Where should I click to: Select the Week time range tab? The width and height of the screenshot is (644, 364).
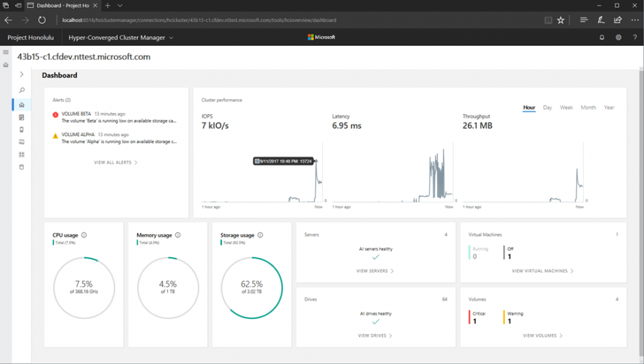566,107
